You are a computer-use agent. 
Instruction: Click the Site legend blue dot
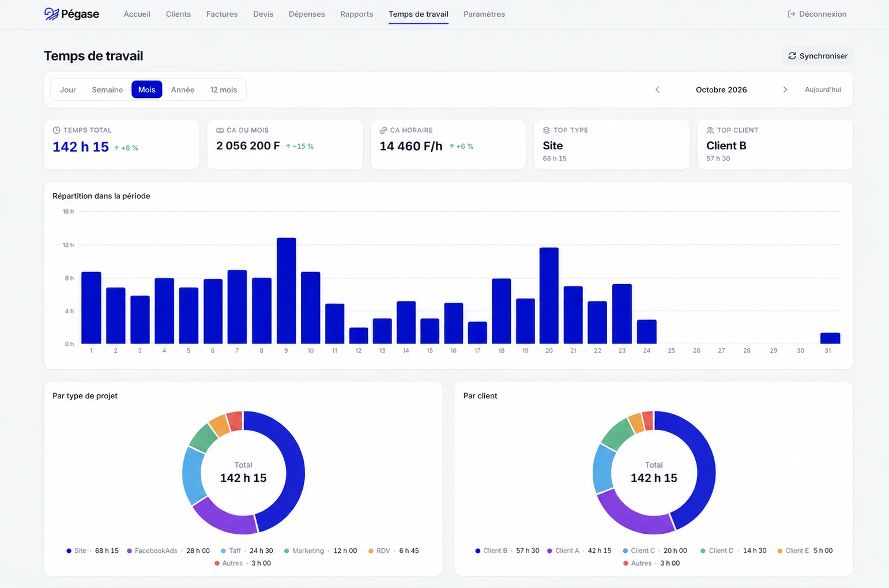point(69,551)
